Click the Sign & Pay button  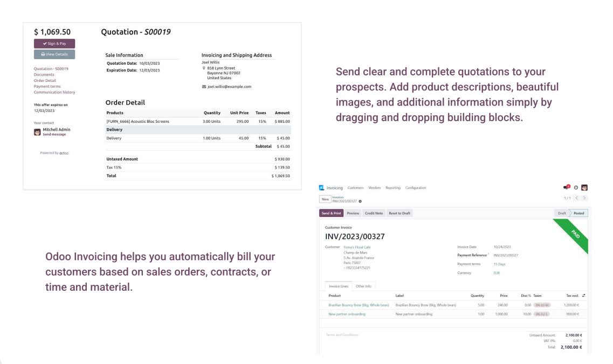tap(54, 44)
